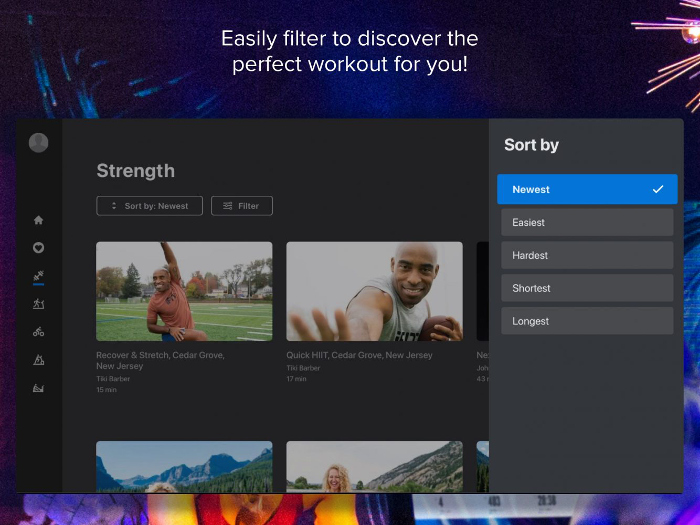700x525 pixels.
Task: Choose Easiest sort option
Action: pos(587,222)
